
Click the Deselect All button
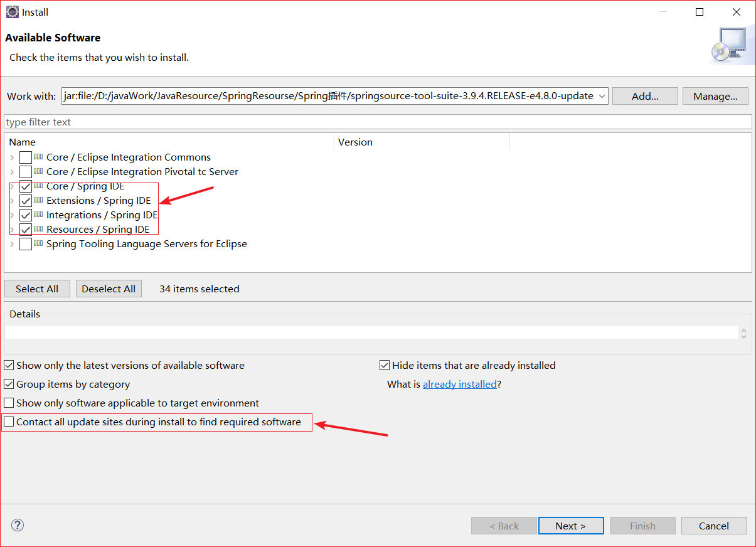tap(109, 289)
